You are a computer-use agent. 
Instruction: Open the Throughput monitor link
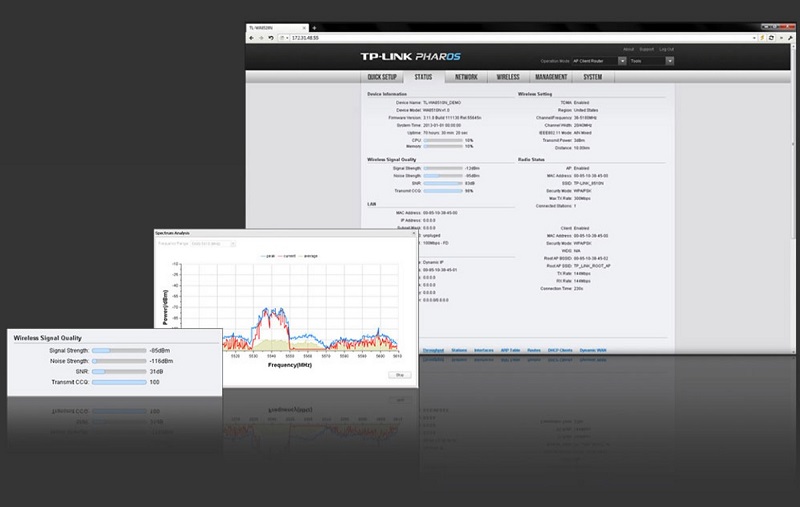click(433, 350)
